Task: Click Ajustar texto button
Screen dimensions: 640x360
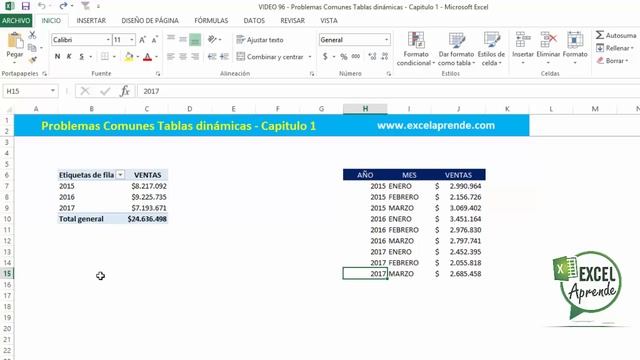Action: (260, 40)
